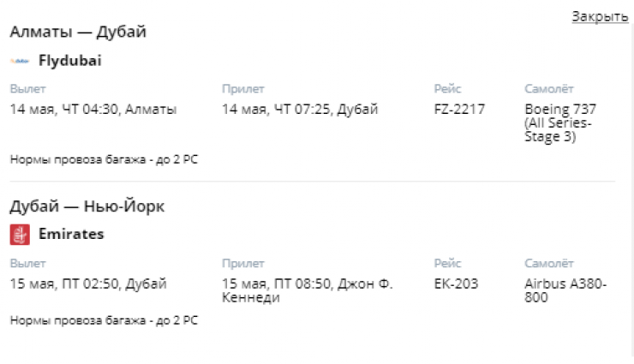Select the Flydubai airline name

[70, 61]
